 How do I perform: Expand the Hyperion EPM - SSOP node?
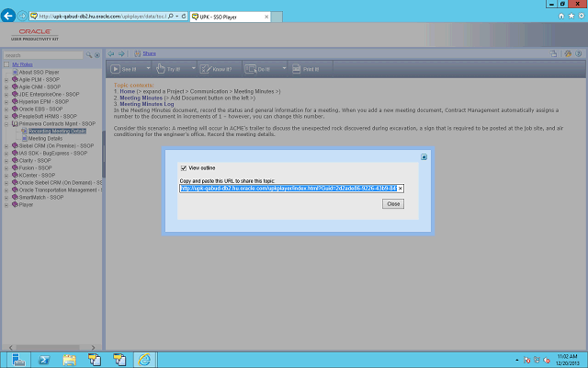[6, 102]
